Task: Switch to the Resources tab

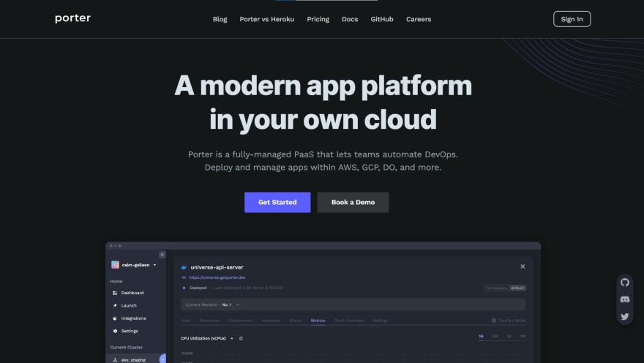Action: [x=209, y=321]
